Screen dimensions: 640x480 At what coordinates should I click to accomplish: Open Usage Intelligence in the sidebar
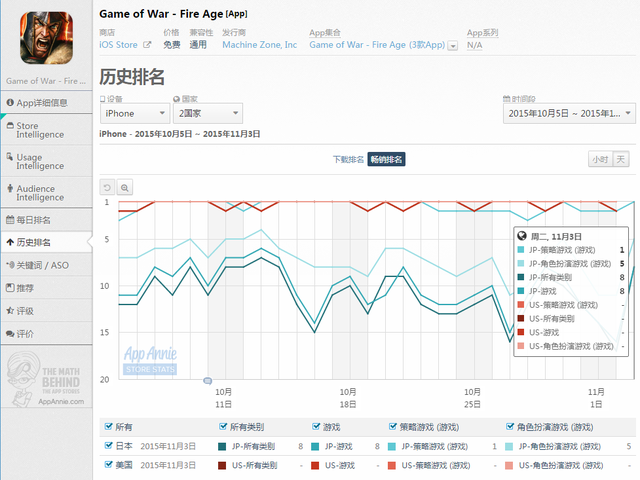(x=46, y=161)
